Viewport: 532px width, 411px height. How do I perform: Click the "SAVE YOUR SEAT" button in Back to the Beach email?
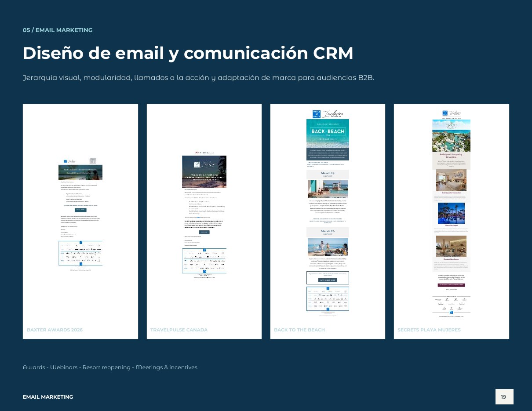pos(328,280)
